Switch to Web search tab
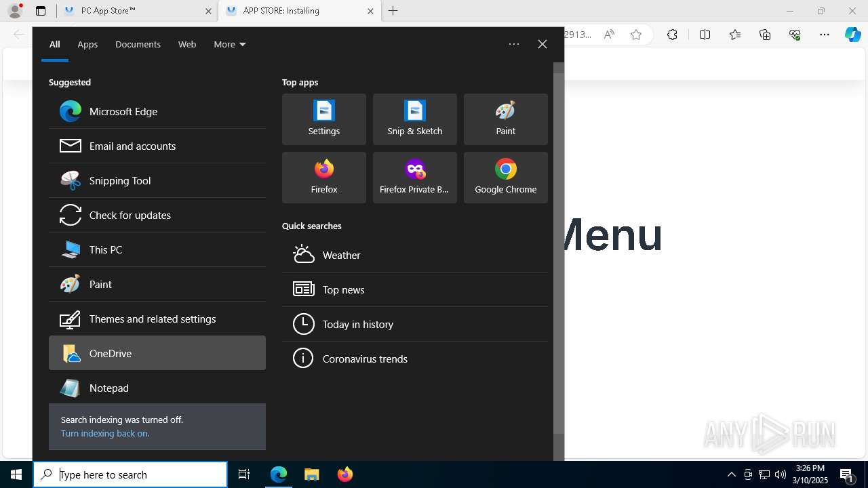Screen dimensions: 868x488 (187, 44)
